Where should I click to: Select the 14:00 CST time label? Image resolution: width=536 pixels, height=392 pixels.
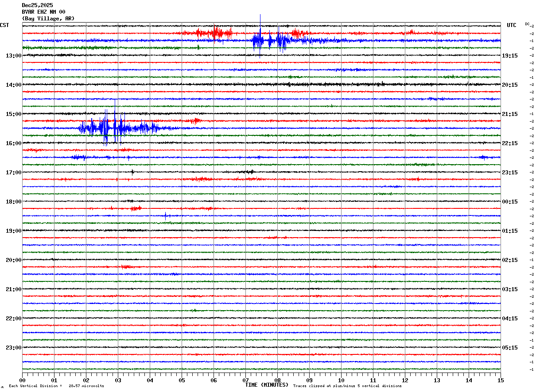pyautogui.click(x=14, y=85)
